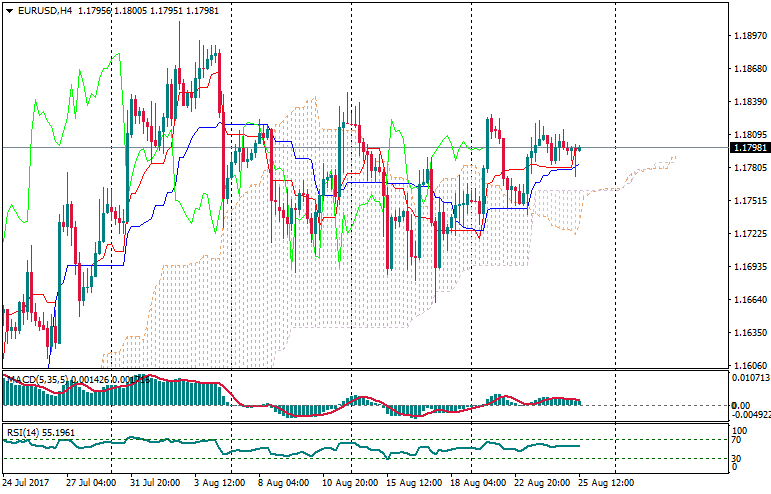The width and height of the screenshot is (771, 494).
Task: Click the 18 Aug 04:00 time label
Action: (477, 482)
